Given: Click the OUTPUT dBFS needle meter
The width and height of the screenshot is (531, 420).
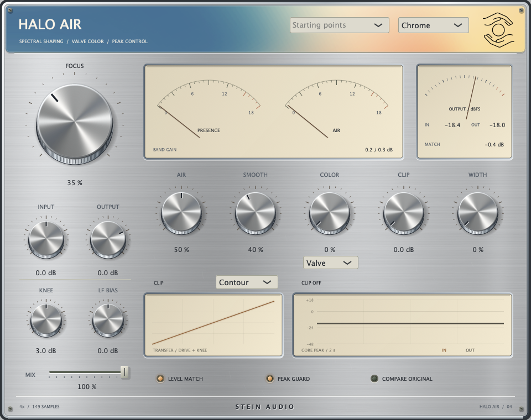Looking at the screenshot, I should pyautogui.click(x=464, y=97).
